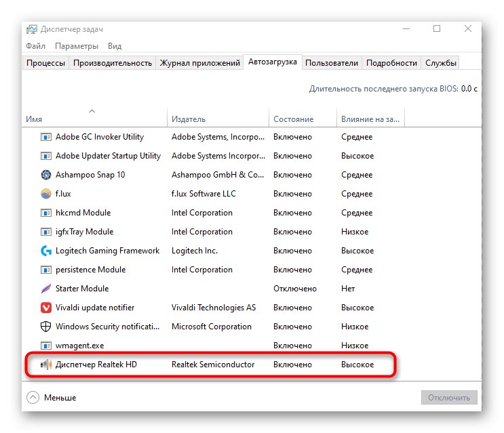This screenshot has height=433, width=504.
Task: Click the wmagent.exe icon
Action: pyautogui.click(x=46, y=346)
